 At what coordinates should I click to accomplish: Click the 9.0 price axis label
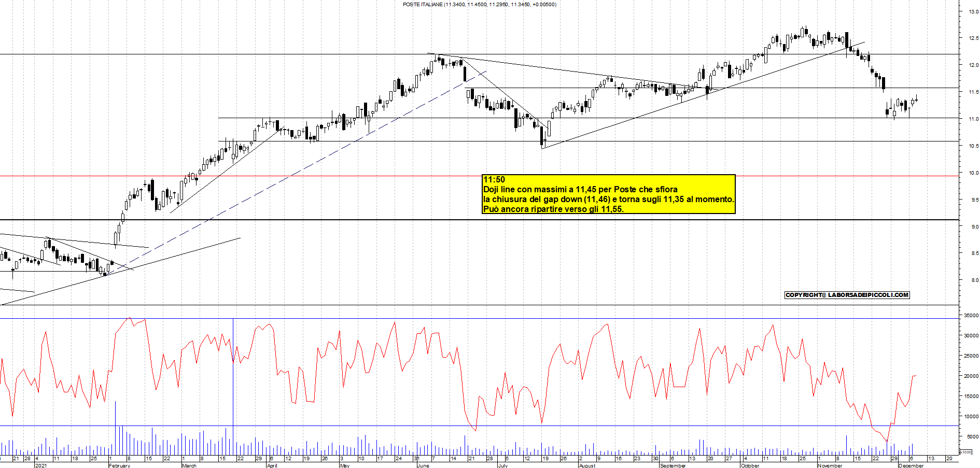975,227
